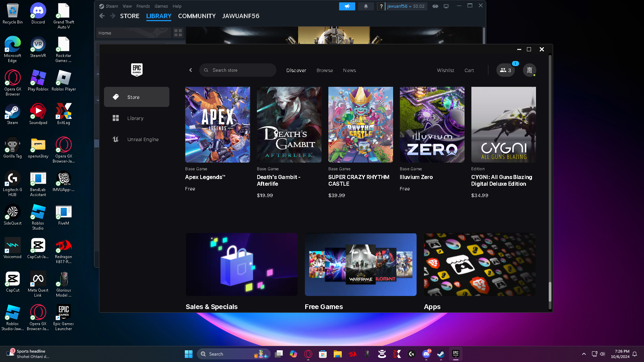Switch Steam library to grid view icon
644x362 pixels.
click(178, 33)
